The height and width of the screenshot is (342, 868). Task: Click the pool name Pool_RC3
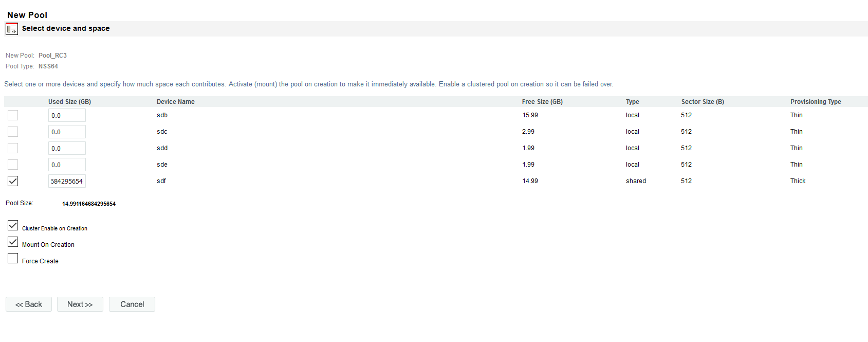click(x=52, y=56)
